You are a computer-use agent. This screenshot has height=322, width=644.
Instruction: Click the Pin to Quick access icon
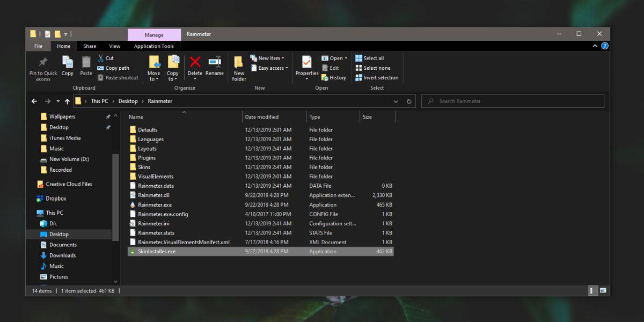point(43,63)
